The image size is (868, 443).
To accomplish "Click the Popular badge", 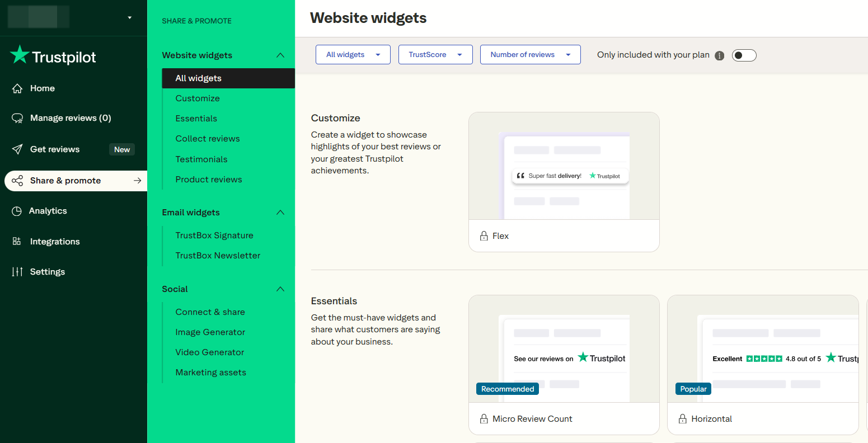I will [x=693, y=389].
